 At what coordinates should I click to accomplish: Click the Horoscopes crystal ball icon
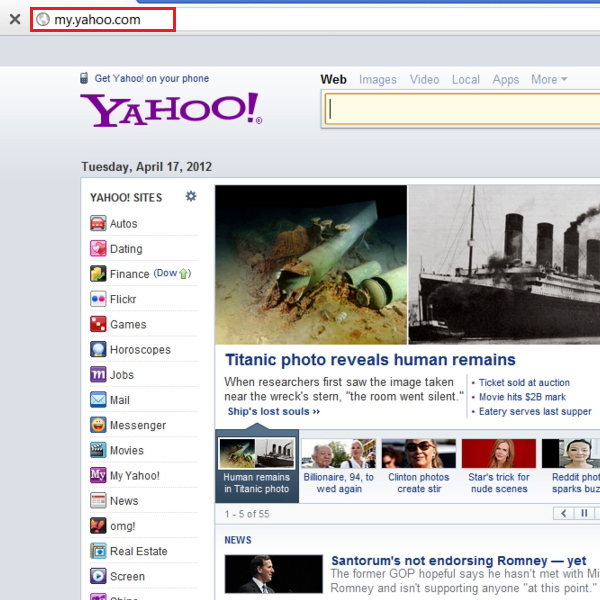[98, 349]
